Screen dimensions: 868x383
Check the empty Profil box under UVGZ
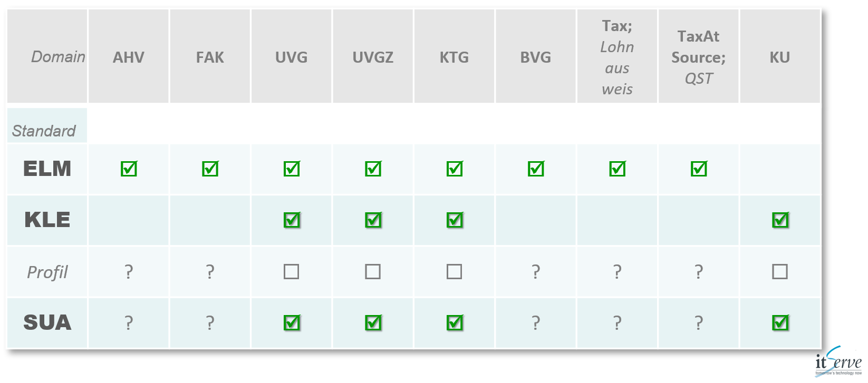[373, 271]
